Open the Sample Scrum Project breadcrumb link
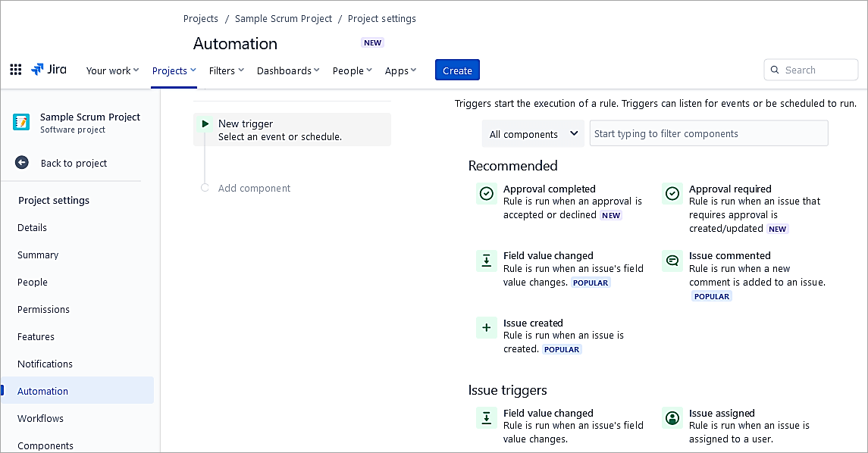 pos(284,18)
